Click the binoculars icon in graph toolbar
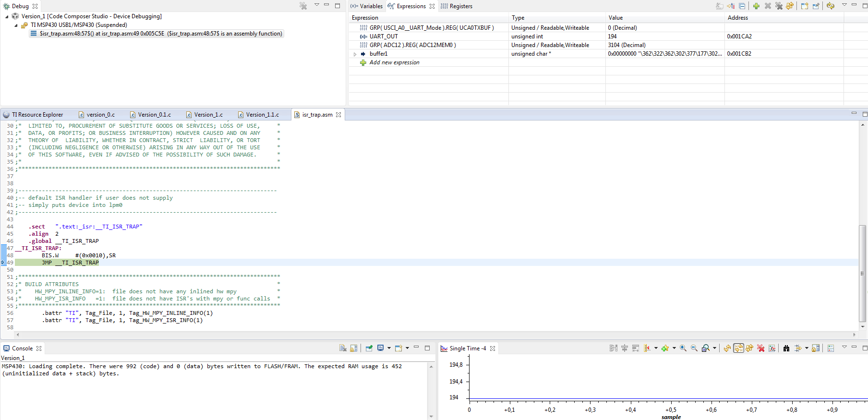 coord(786,348)
